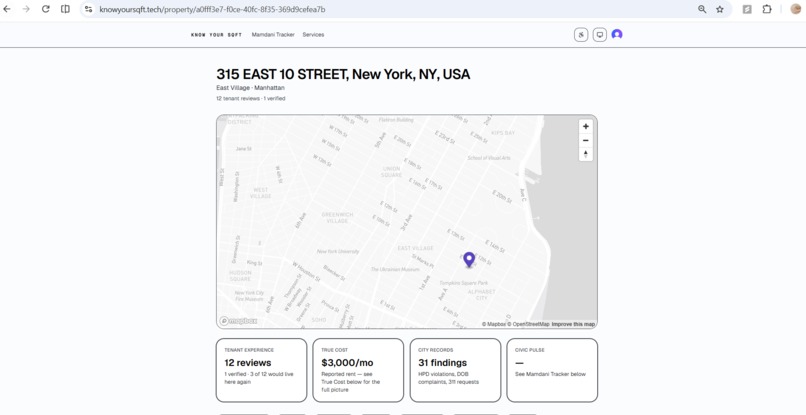Screen dimensions: 806x415
Task: Open the browser extensions puzzle icon
Action: tap(767, 9)
